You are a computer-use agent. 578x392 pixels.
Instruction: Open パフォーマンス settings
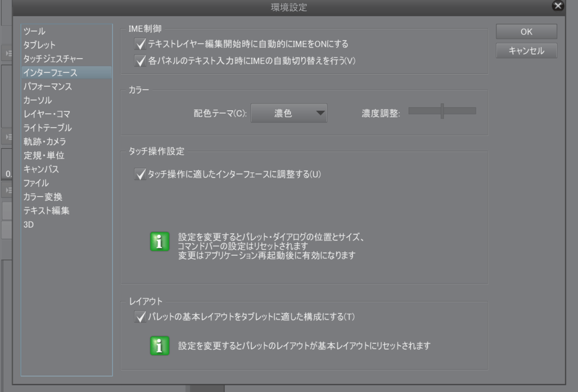[66, 86]
